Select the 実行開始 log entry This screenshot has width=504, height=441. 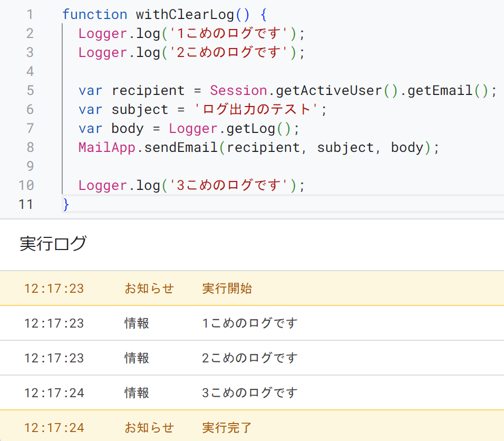coord(227,289)
